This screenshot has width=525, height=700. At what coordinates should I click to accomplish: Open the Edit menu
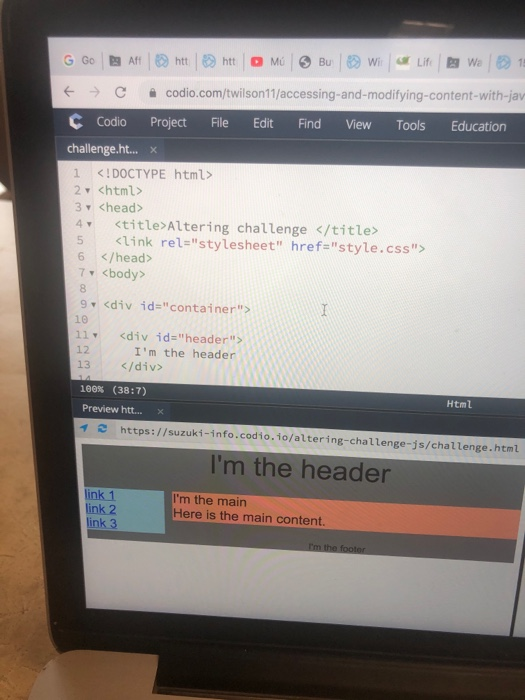coord(263,123)
